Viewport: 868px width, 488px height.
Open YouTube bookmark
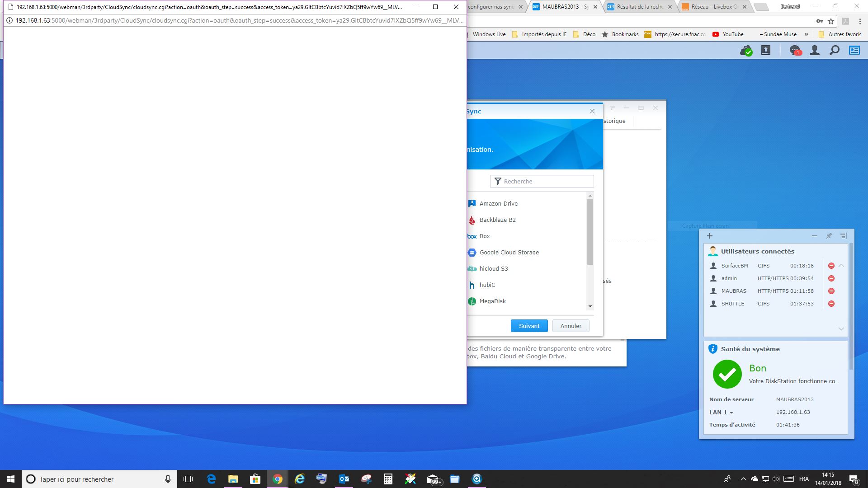pos(728,34)
